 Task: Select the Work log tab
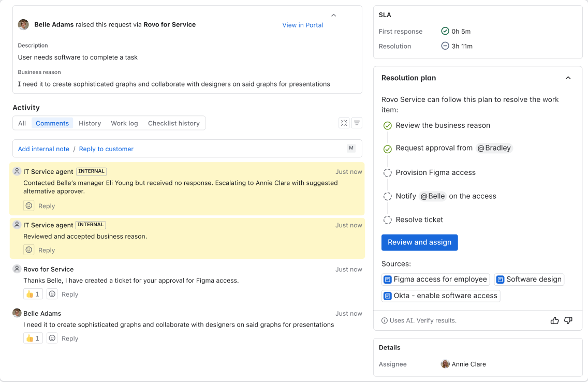[124, 123]
